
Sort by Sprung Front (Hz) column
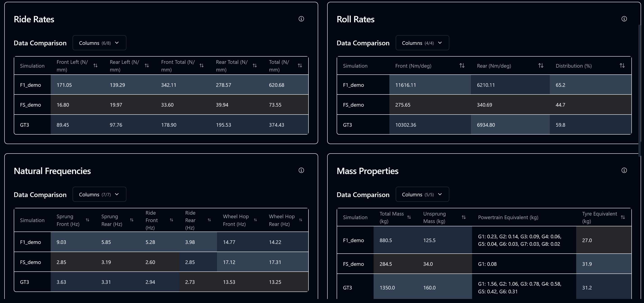point(87,220)
